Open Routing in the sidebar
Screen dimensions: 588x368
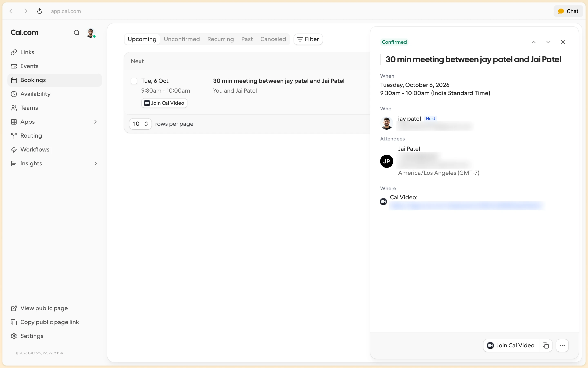[55, 136]
